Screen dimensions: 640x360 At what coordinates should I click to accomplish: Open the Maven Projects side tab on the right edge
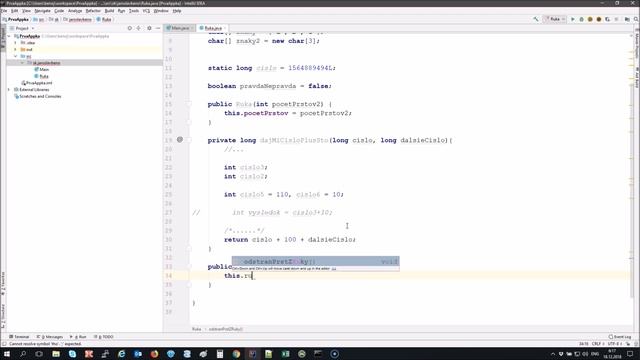coord(637,45)
